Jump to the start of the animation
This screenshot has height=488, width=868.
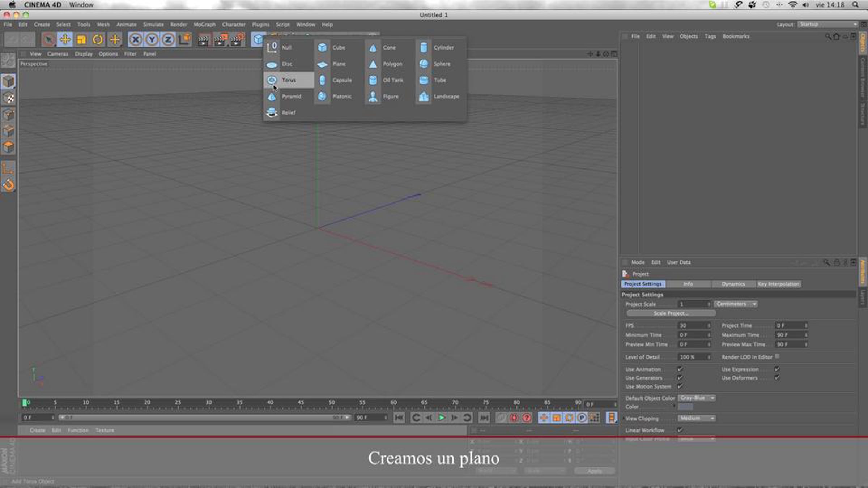click(x=399, y=418)
